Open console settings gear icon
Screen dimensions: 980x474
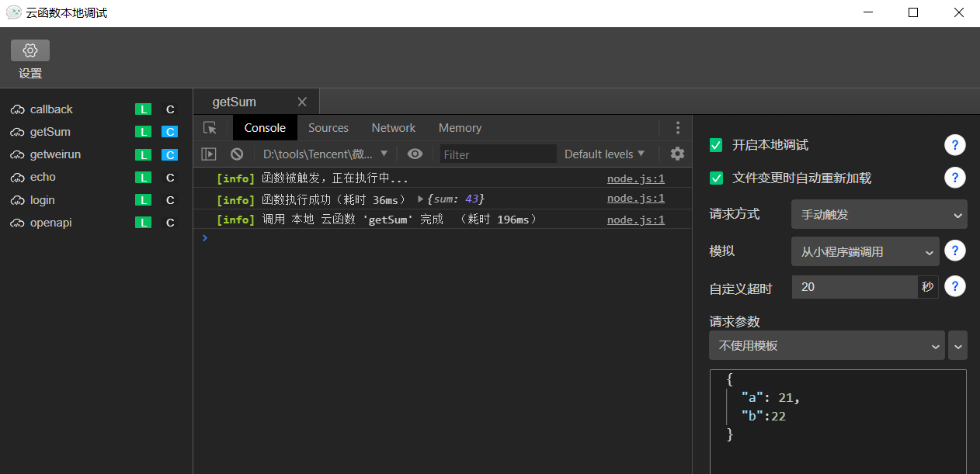click(677, 154)
